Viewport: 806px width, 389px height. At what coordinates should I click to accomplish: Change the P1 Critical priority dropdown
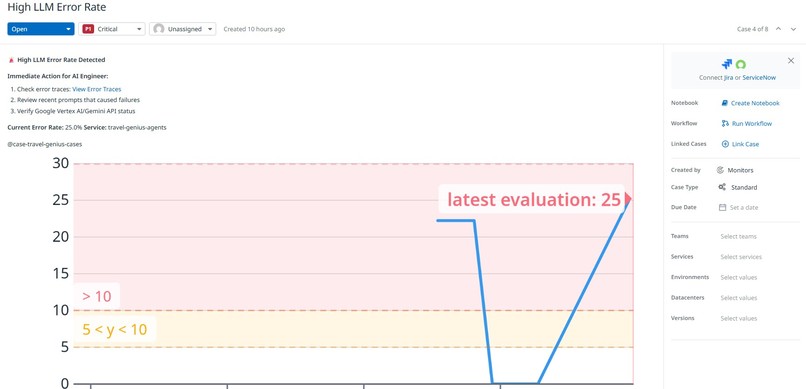coord(112,29)
